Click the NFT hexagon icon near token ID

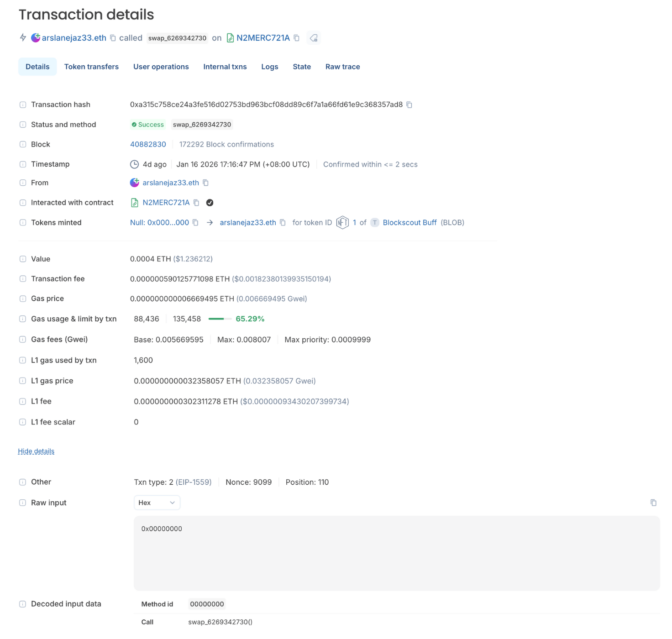coord(342,222)
